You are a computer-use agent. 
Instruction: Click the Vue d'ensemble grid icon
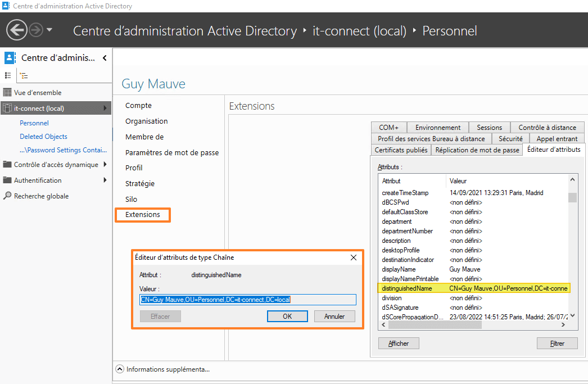pos(7,92)
